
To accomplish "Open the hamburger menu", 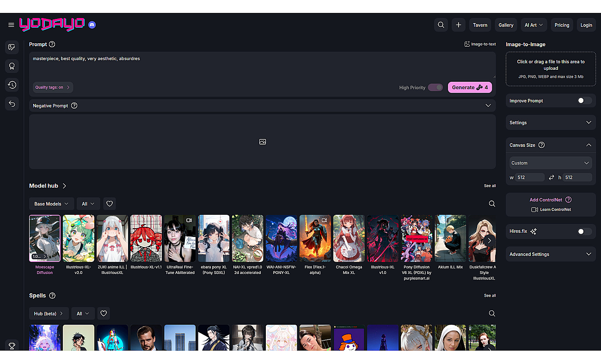I will point(11,25).
